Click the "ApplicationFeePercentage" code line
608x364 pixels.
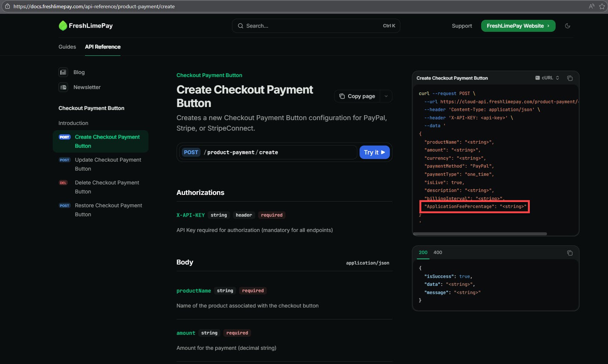tap(475, 207)
